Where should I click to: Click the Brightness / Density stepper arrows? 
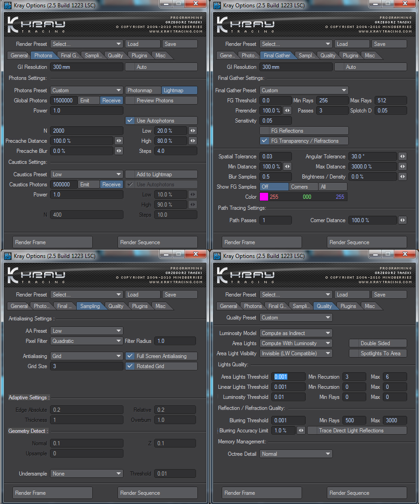[402, 177]
